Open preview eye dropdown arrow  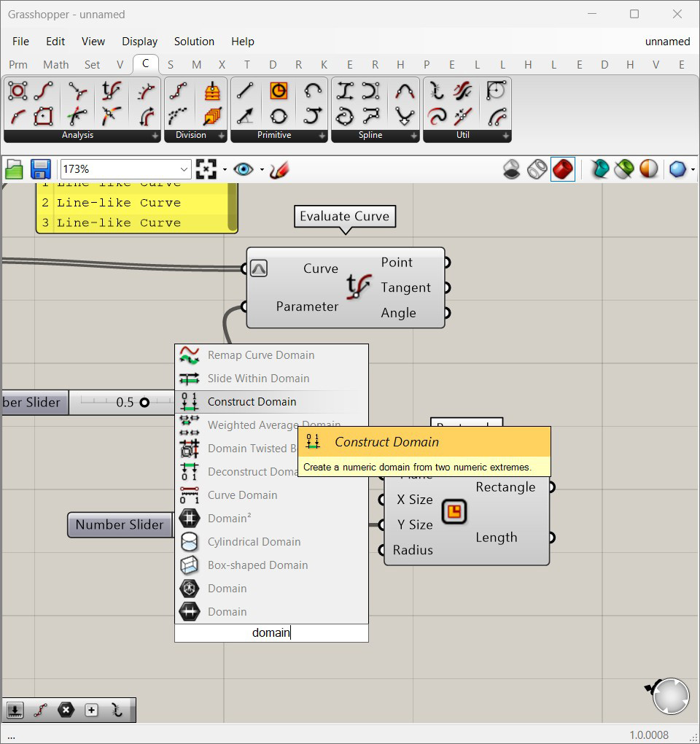click(262, 169)
